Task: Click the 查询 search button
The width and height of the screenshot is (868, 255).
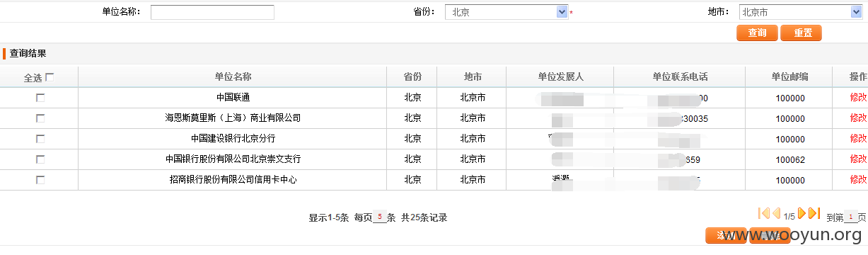Action: click(757, 33)
